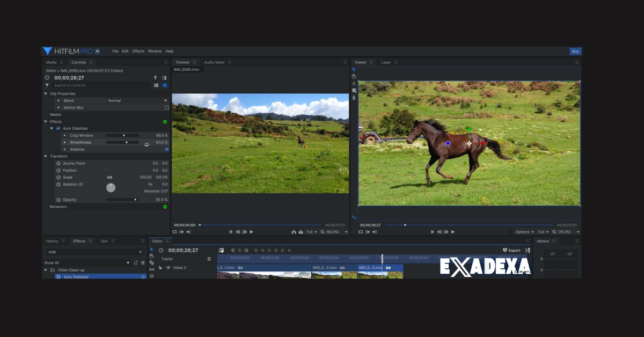Image resolution: width=644 pixels, height=337 pixels.
Task: Switch to the Layer tab
Action: (386, 62)
